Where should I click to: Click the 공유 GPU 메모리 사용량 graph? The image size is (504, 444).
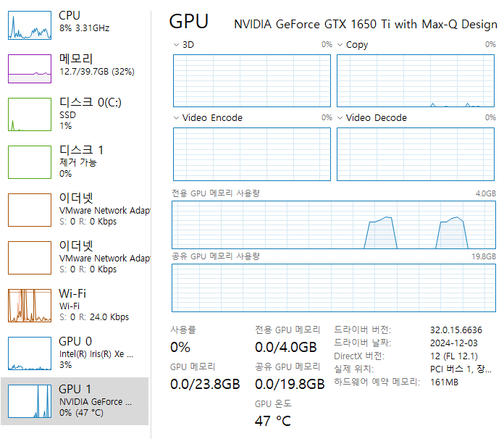pos(334,288)
